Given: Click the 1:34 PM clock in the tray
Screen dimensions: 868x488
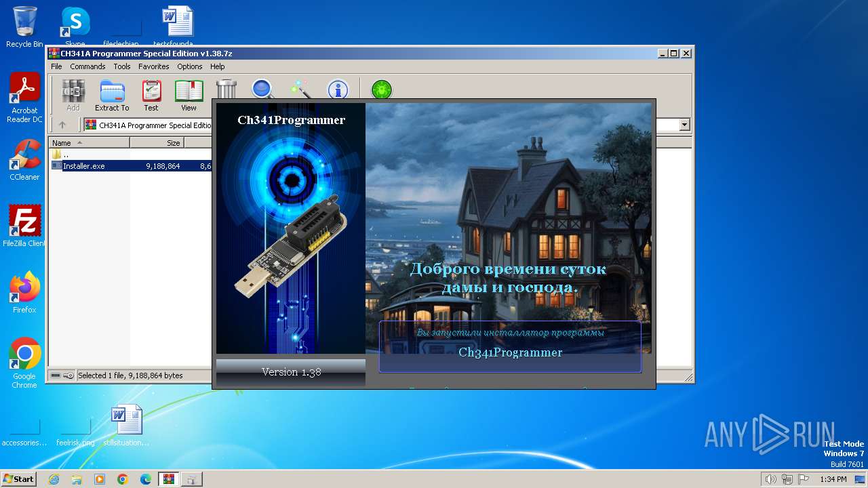Looking at the screenshot, I should point(833,479).
